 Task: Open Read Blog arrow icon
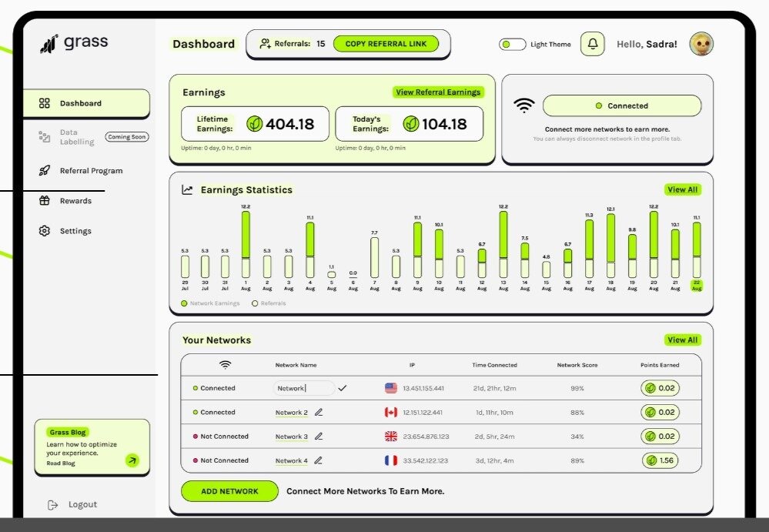pos(132,460)
